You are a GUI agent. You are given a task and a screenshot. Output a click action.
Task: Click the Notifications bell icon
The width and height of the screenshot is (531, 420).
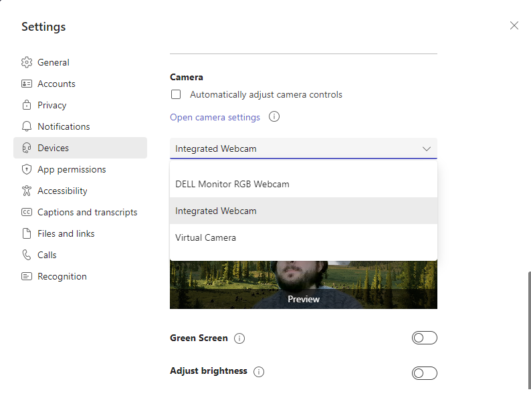(27, 126)
